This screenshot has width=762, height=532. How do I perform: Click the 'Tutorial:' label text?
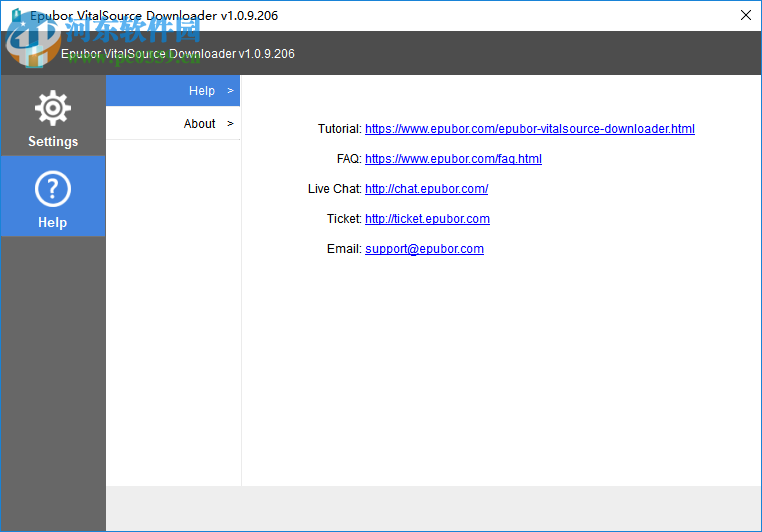point(340,129)
